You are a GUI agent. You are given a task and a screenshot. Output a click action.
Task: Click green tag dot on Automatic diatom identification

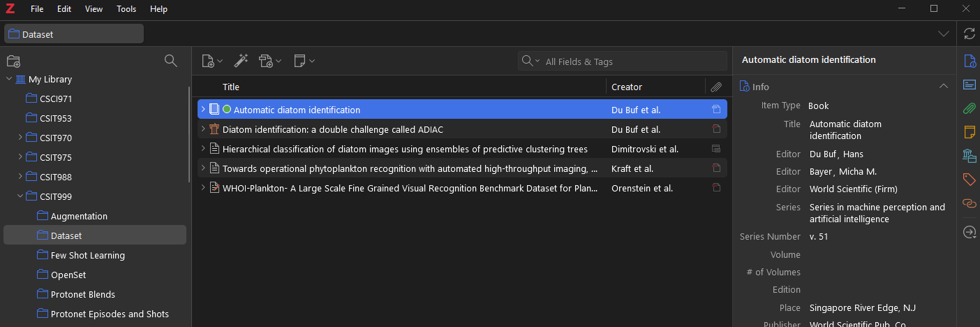coord(227,110)
